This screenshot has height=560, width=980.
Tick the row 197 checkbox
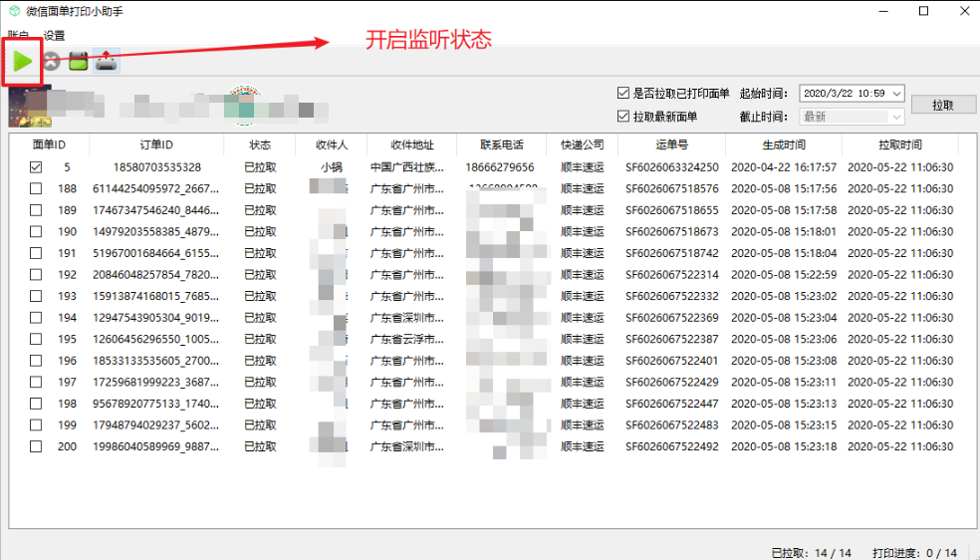pos(36,382)
